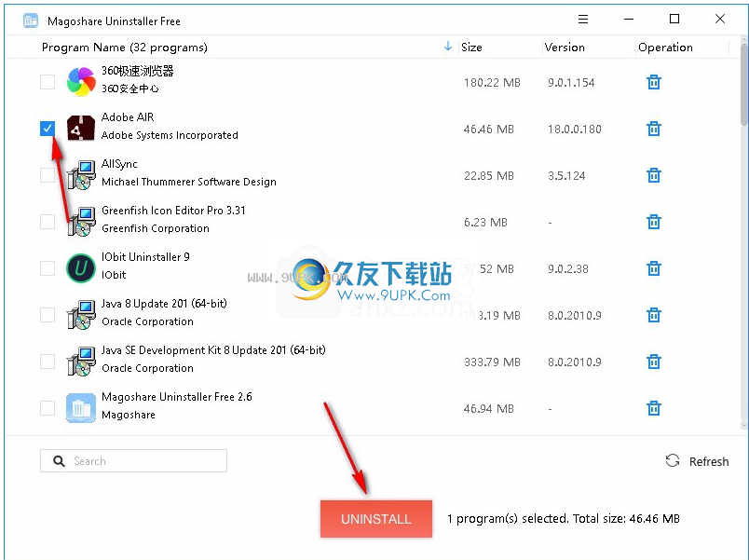Select the AllSync program name

tap(119, 164)
